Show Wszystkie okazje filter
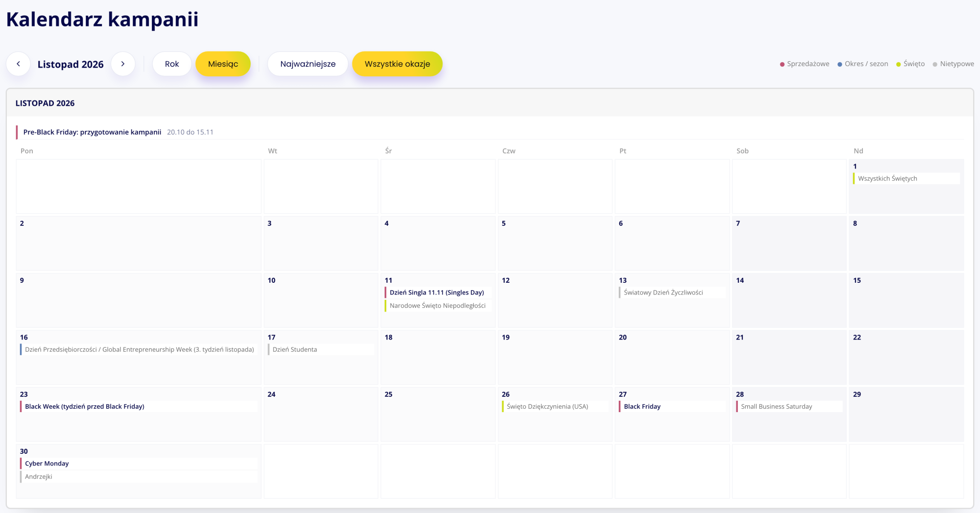Screen dimensions: 980x513 (x=397, y=64)
